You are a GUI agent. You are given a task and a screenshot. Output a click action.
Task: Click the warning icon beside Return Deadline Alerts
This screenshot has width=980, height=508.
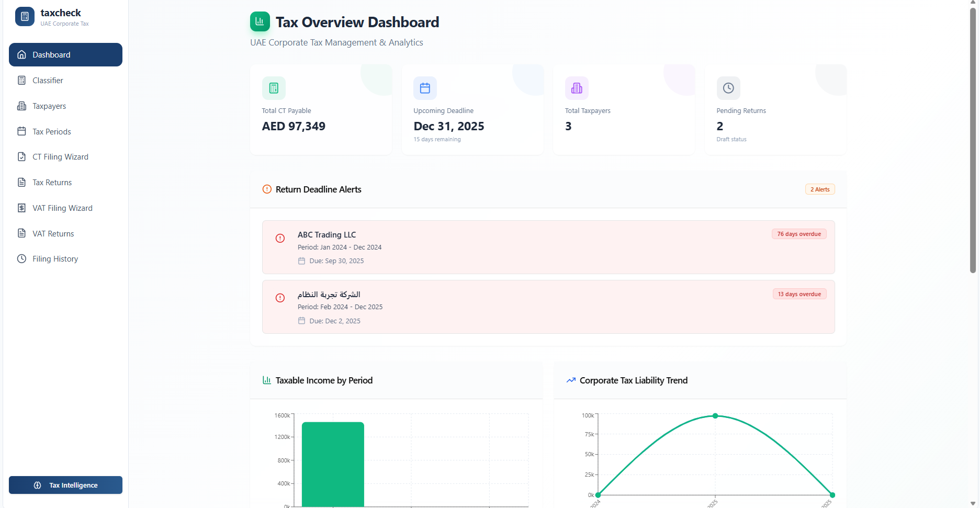click(x=267, y=189)
